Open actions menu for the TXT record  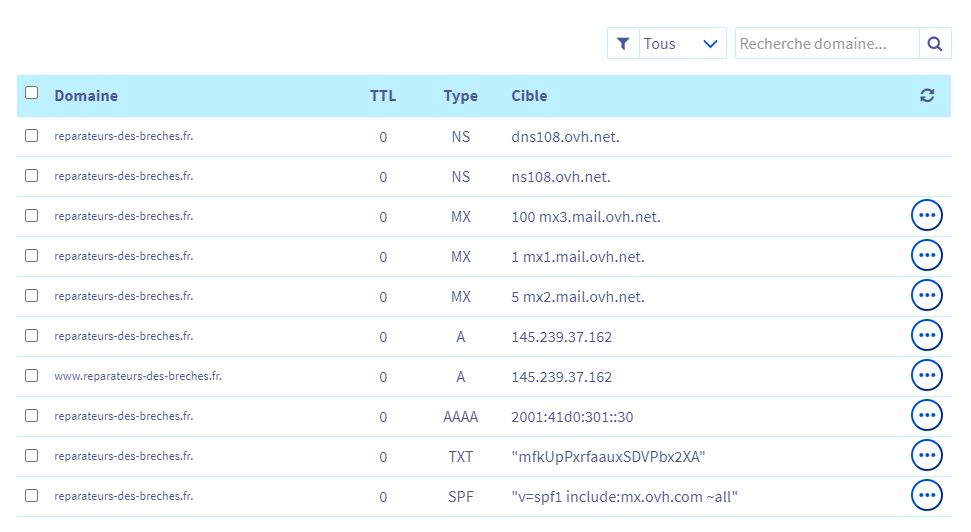(927, 455)
